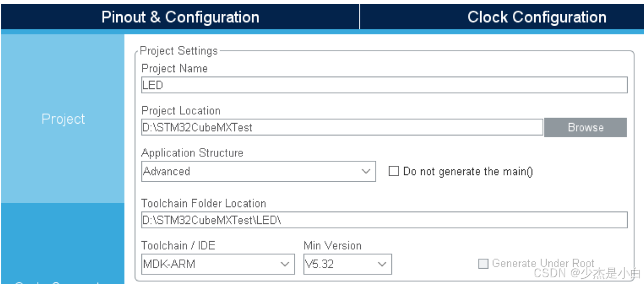
Task: Click the Application Structure label
Action: [192, 153]
